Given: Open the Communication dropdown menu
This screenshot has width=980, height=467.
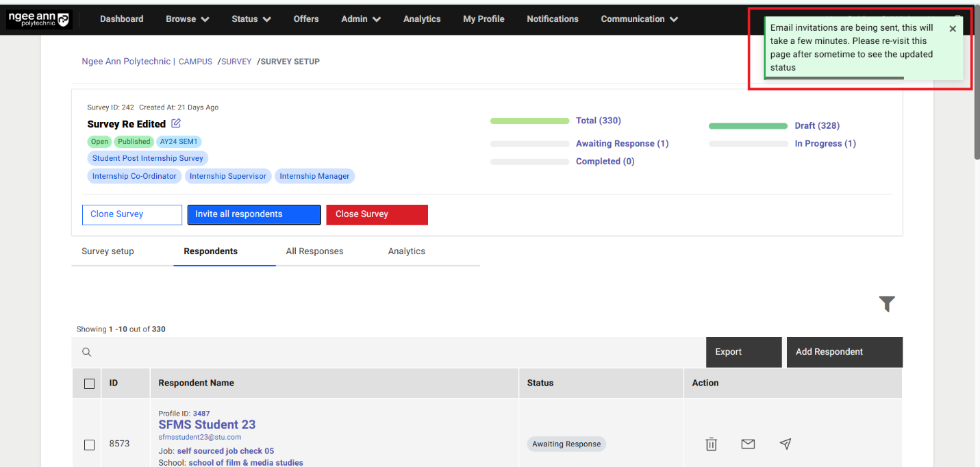Looking at the screenshot, I should 639,19.
